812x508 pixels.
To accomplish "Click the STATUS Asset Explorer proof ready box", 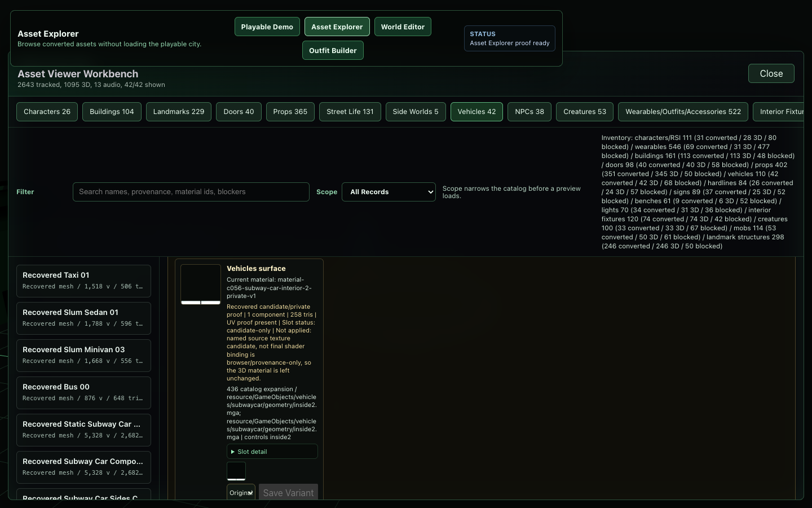I will click(x=510, y=38).
